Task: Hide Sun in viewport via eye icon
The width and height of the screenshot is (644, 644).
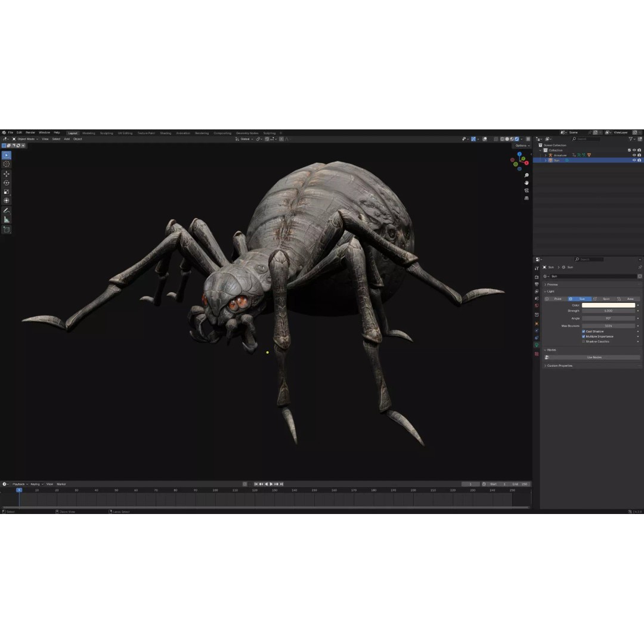Action: click(x=634, y=160)
